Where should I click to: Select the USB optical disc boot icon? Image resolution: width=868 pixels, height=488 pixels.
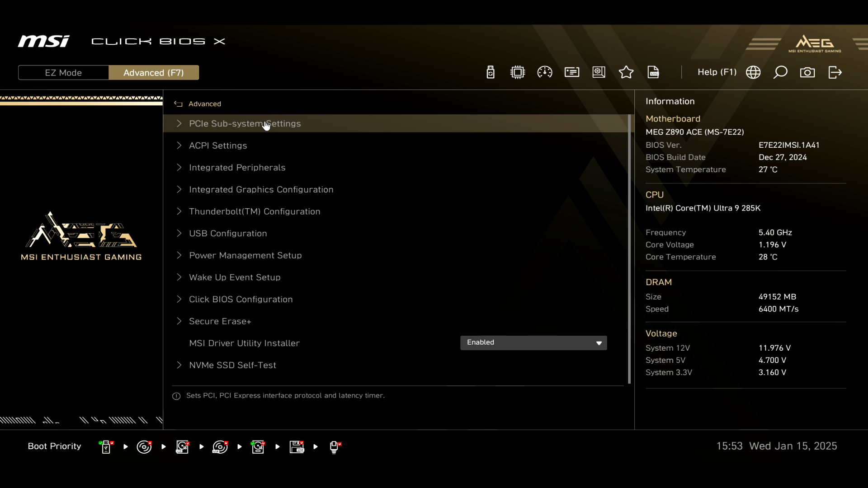coord(220,447)
